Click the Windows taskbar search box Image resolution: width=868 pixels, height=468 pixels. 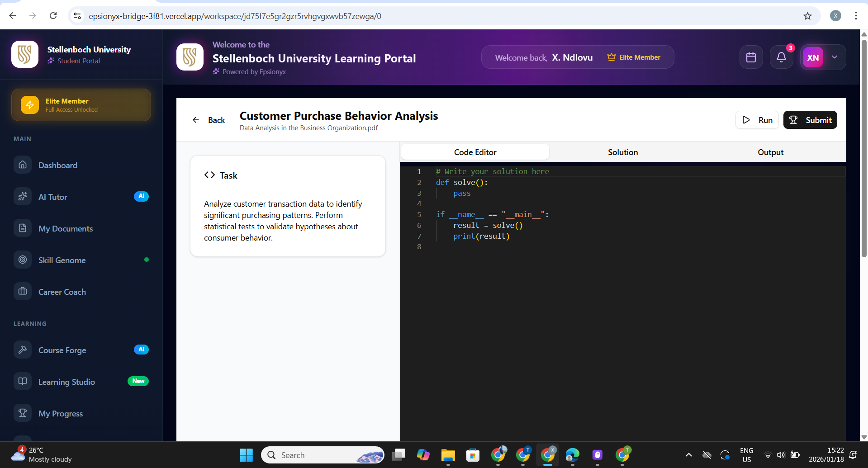(323, 455)
